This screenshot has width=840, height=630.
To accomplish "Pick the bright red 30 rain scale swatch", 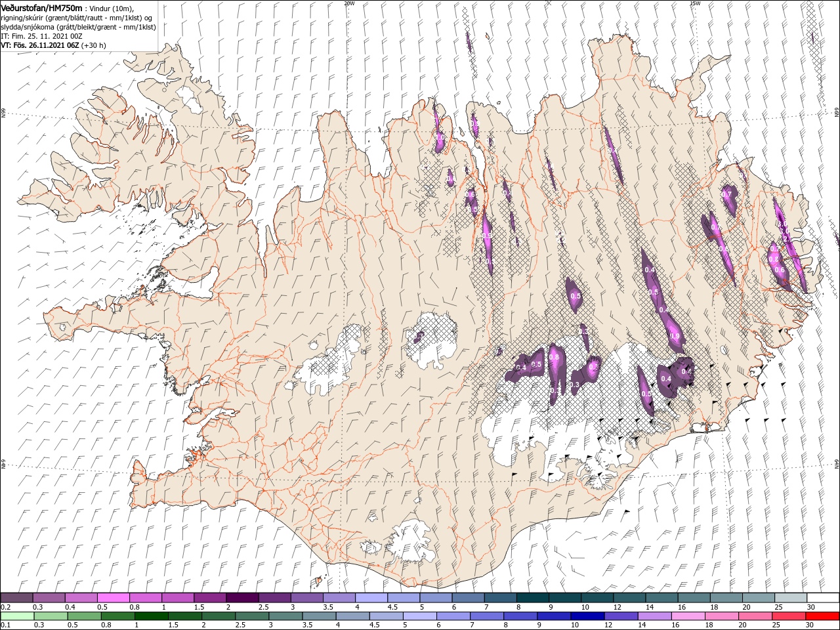I will coord(823,616).
